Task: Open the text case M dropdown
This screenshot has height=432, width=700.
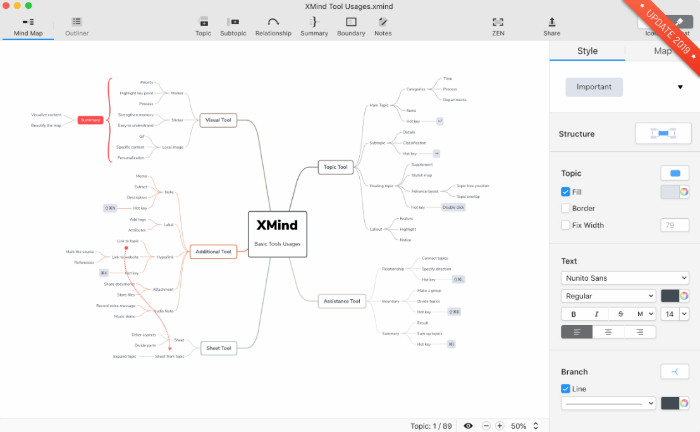Action: [644, 314]
